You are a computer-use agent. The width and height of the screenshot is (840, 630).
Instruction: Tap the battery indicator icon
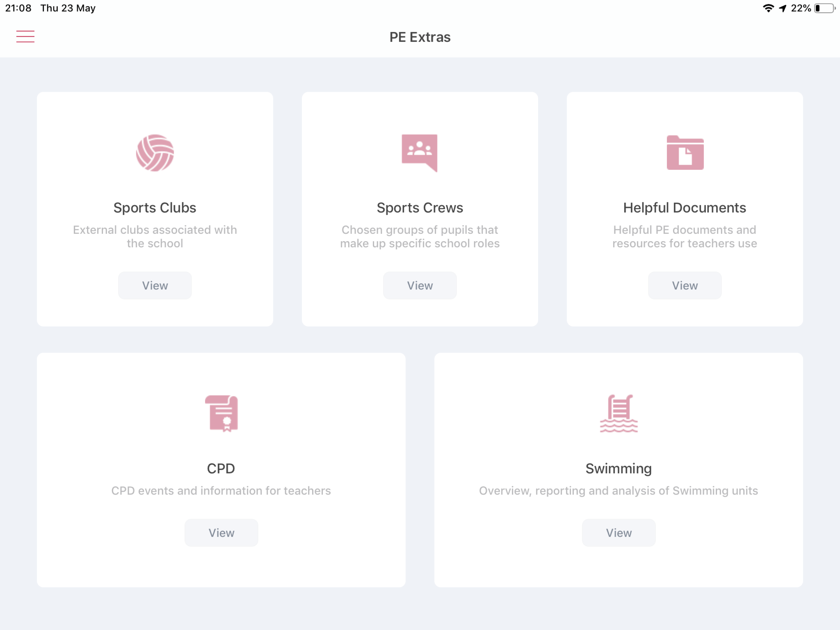pos(825,8)
